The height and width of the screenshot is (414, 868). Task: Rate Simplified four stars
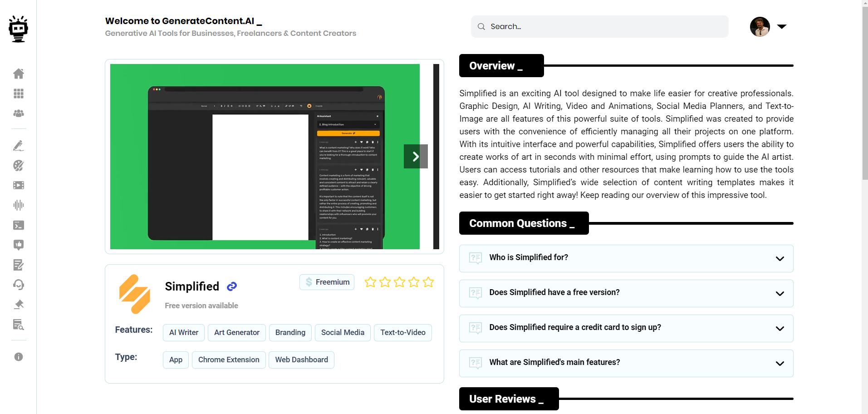(414, 282)
